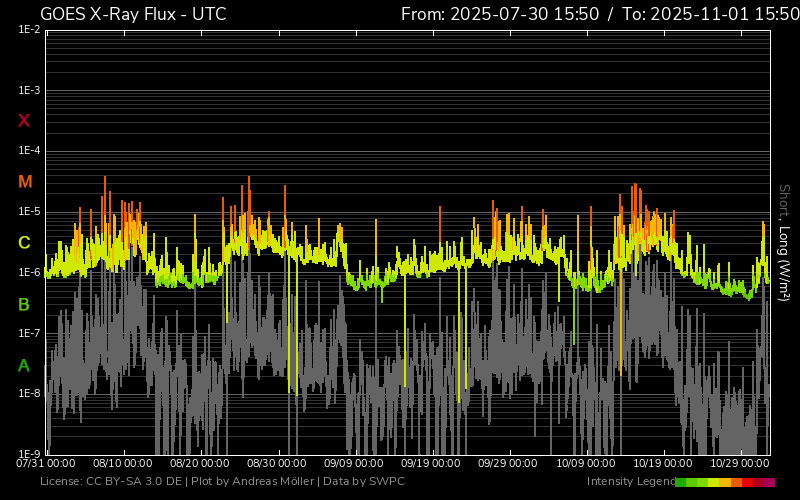Select the yellow C flare class label
Viewport: 800px width, 500px height.
pyautogui.click(x=24, y=243)
